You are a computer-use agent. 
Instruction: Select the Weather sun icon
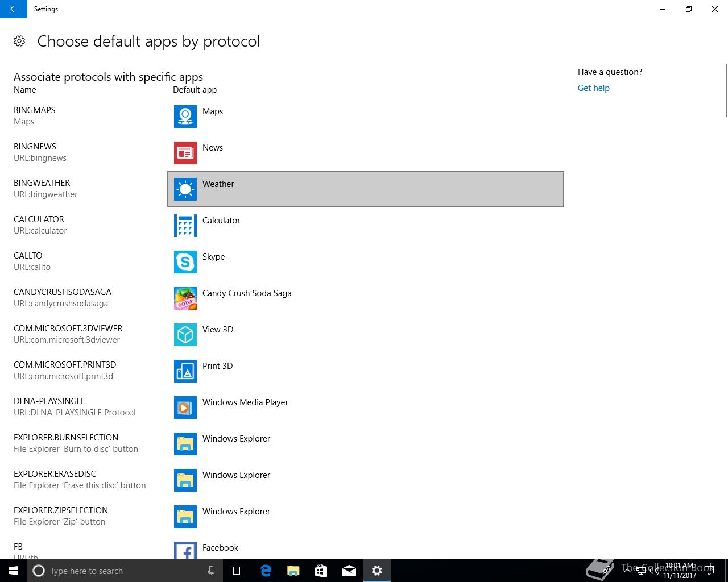185,189
